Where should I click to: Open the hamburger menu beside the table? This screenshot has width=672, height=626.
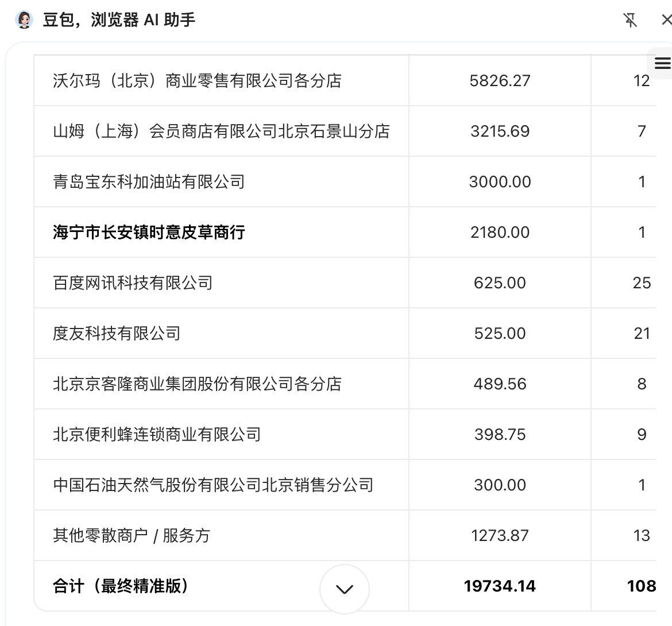pyautogui.click(x=662, y=63)
